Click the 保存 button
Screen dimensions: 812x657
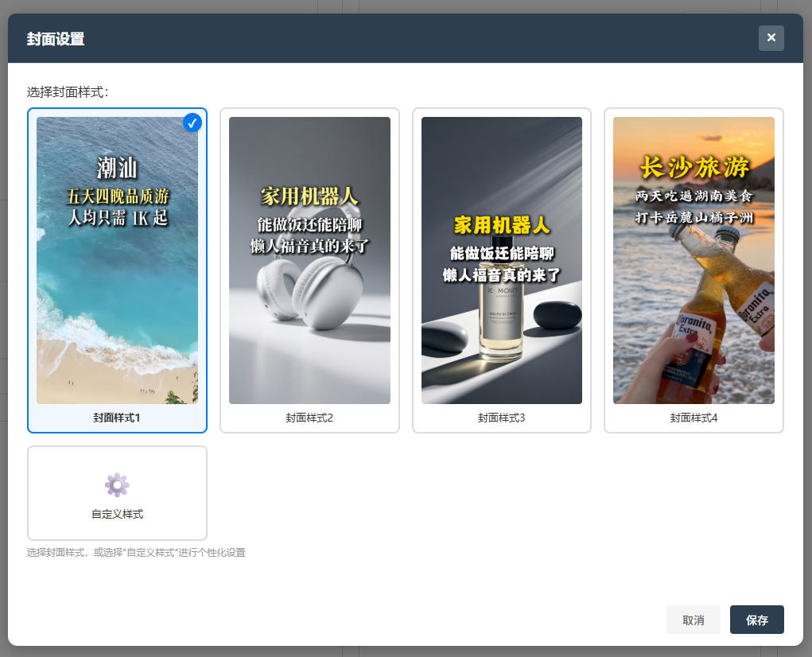757,620
